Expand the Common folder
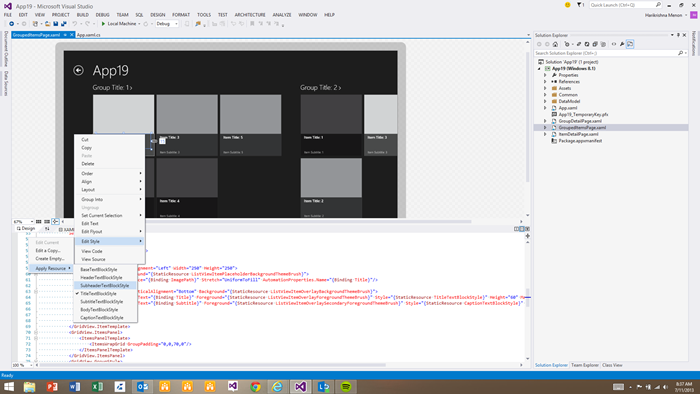700x394 pixels. coord(545,95)
